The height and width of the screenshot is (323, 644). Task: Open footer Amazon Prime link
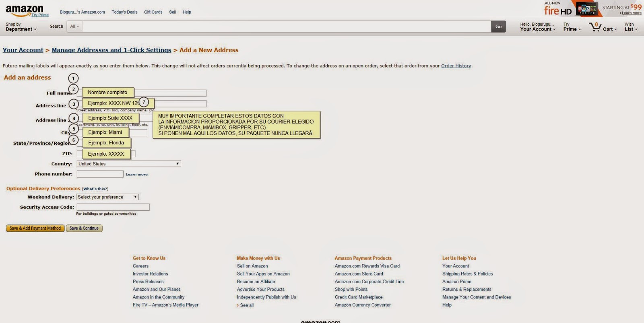457,282
